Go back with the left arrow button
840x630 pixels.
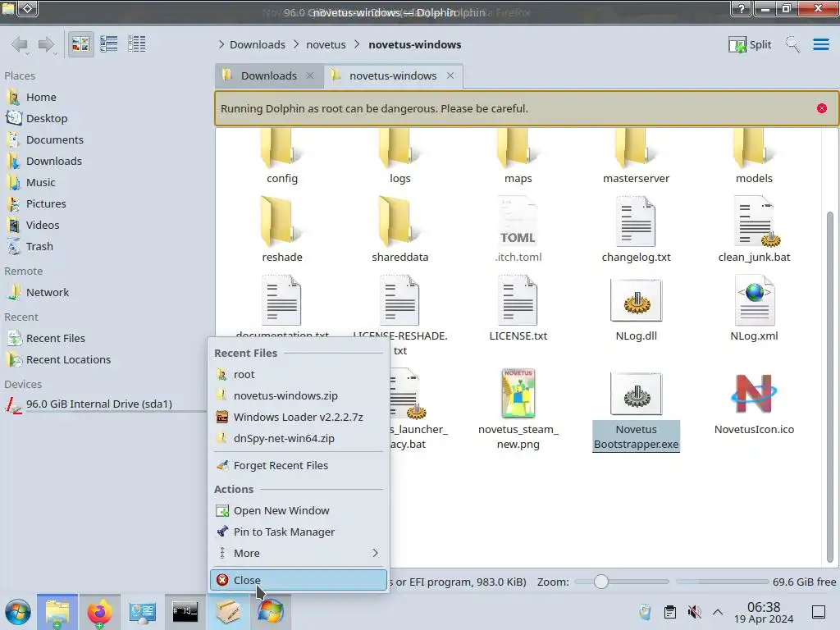[x=20, y=44]
